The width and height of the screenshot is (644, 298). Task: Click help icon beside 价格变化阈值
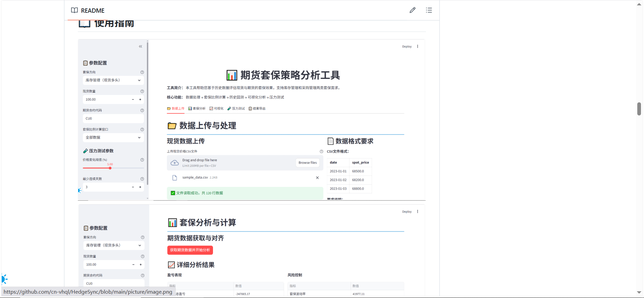(142, 160)
